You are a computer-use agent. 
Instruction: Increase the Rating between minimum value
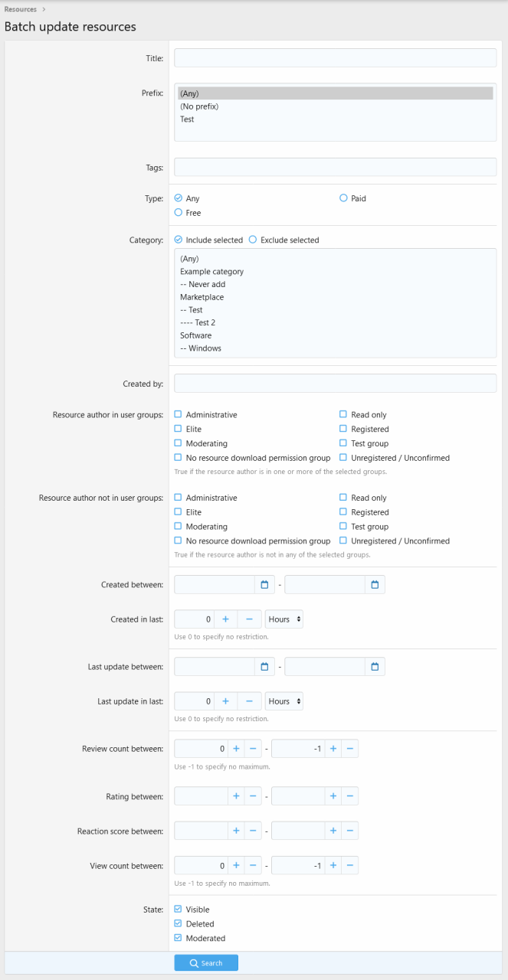coord(235,796)
